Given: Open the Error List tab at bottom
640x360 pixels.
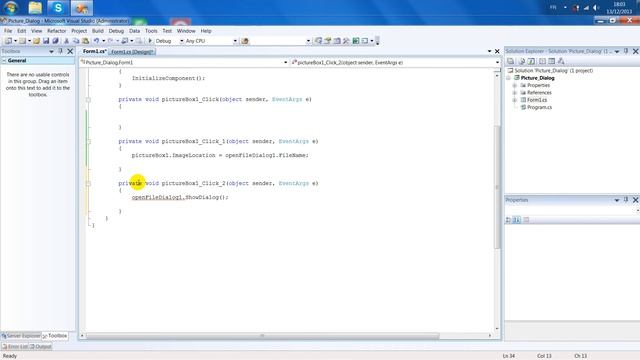Looking at the screenshot, I should click(15, 347).
